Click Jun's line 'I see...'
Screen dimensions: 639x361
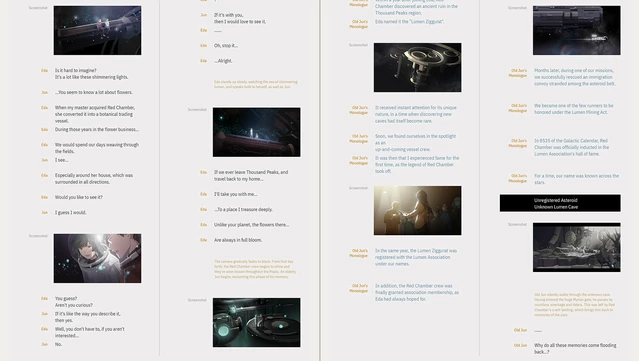coord(62,160)
